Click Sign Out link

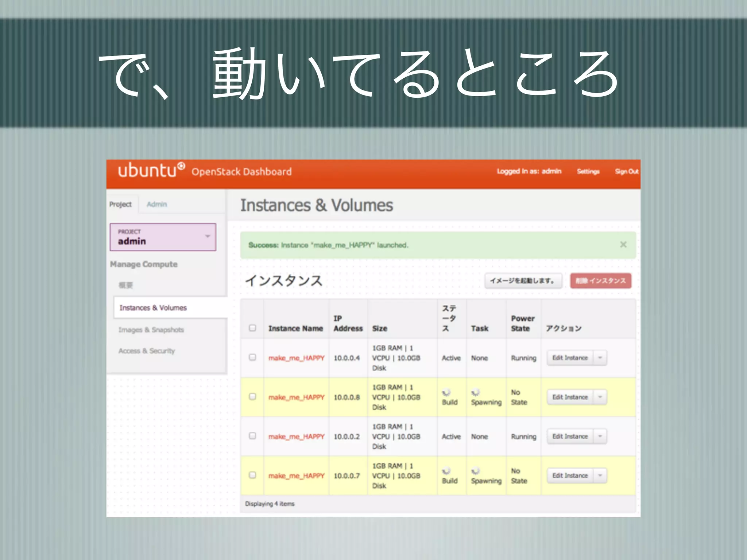[626, 171]
